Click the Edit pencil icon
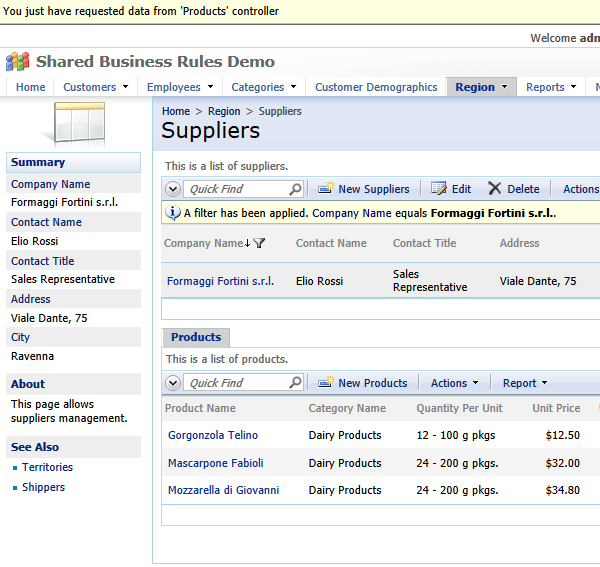This screenshot has height=567, width=600. click(x=439, y=188)
